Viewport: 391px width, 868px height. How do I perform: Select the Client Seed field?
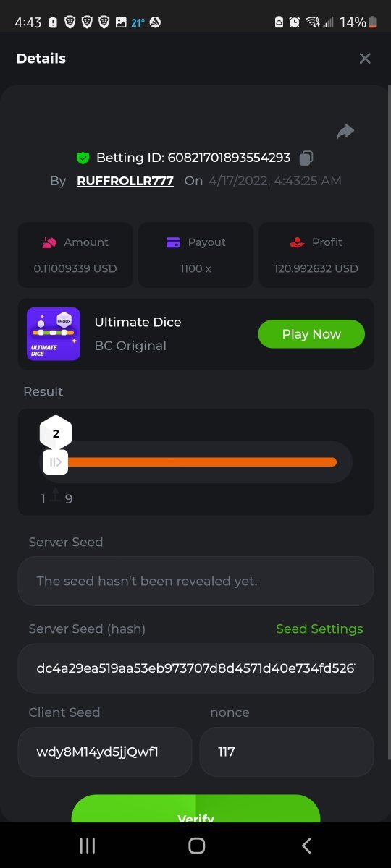click(x=105, y=752)
